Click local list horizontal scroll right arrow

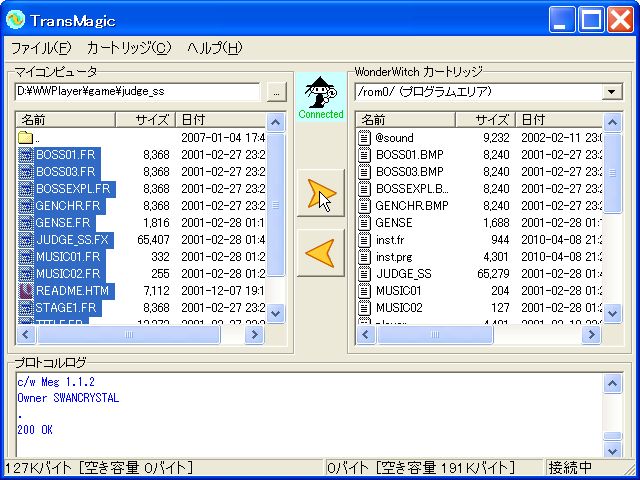click(x=254, y=335)
